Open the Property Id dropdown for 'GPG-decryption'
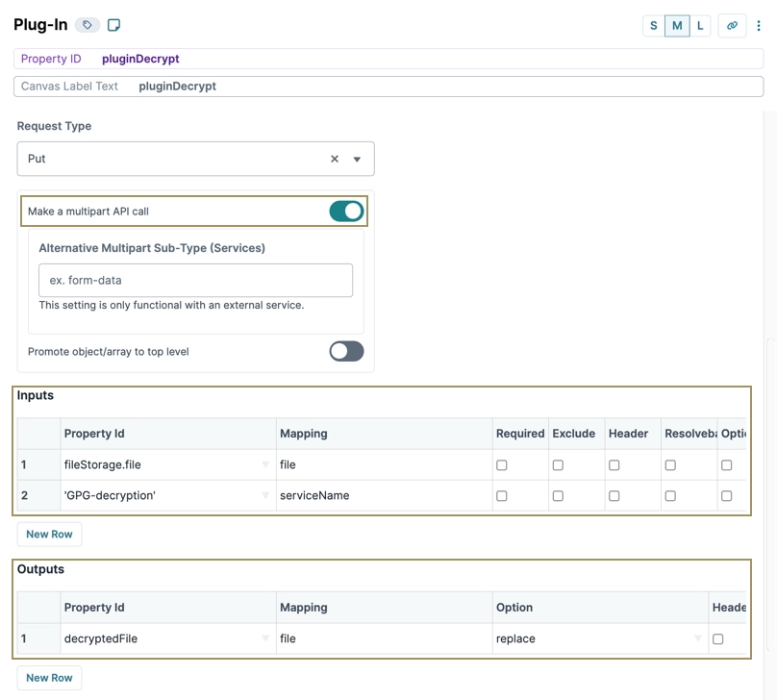This screenshot has width=777, height=700. [266, 495]
